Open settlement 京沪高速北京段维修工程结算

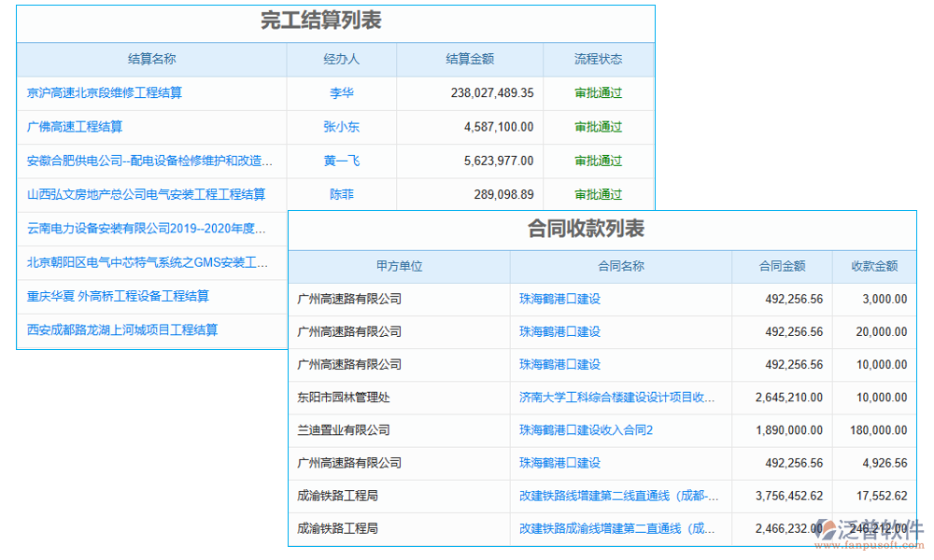(x=106, y=92)
